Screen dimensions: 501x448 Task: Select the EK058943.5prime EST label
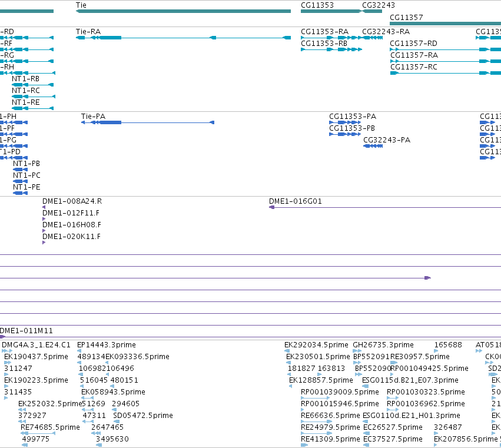tap(113, 392)
